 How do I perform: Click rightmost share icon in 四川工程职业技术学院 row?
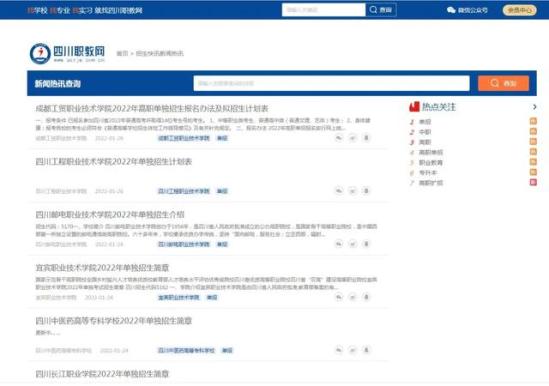point(366,191)
